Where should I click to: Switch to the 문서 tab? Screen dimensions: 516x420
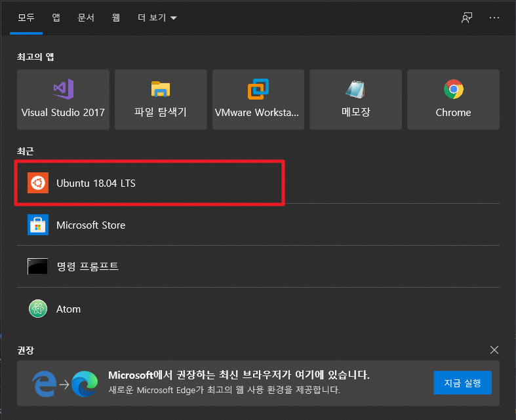click(86, 18)
